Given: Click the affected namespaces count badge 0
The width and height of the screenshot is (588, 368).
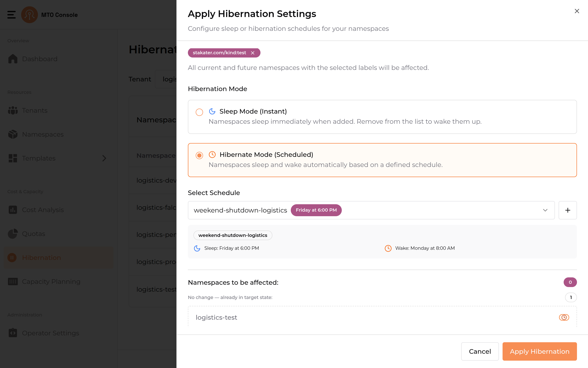Looking at the screenshot, I should click(570, 282).
